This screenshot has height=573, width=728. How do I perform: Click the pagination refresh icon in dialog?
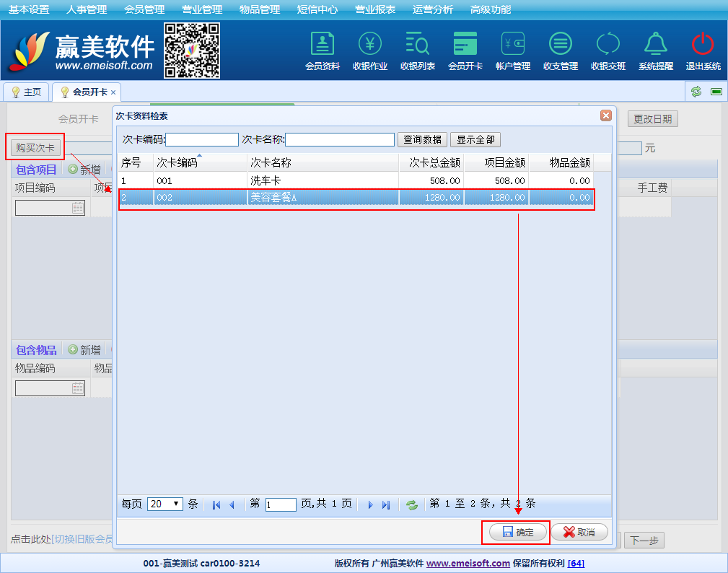click(x=412, y=504)
